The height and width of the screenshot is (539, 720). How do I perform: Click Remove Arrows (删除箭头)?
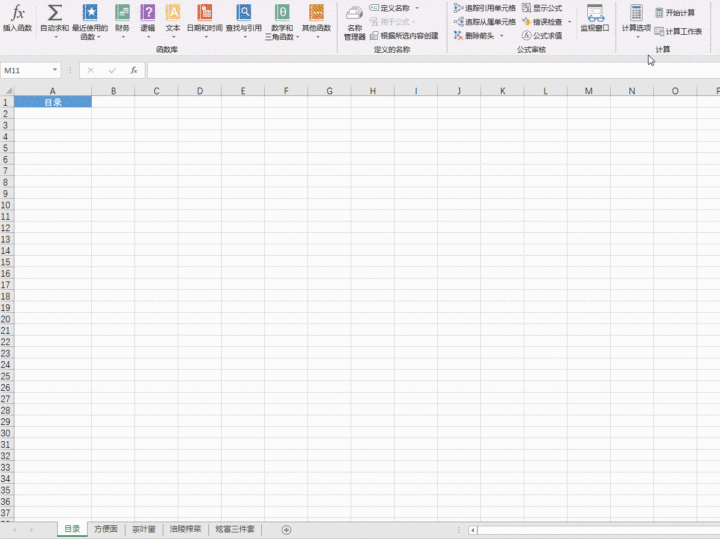(x=474, y=35)
